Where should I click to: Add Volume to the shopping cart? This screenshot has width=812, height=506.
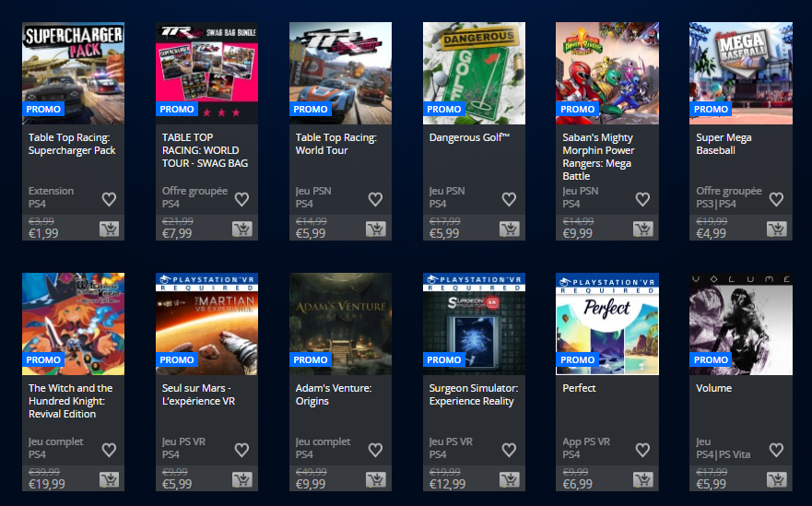click(777, 479)
